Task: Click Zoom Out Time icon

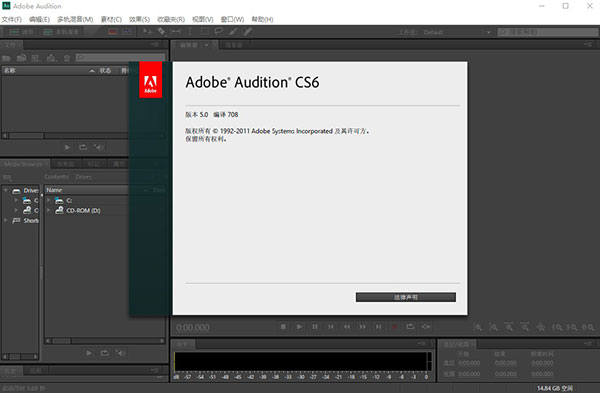Action: click(x=525, y=327)
